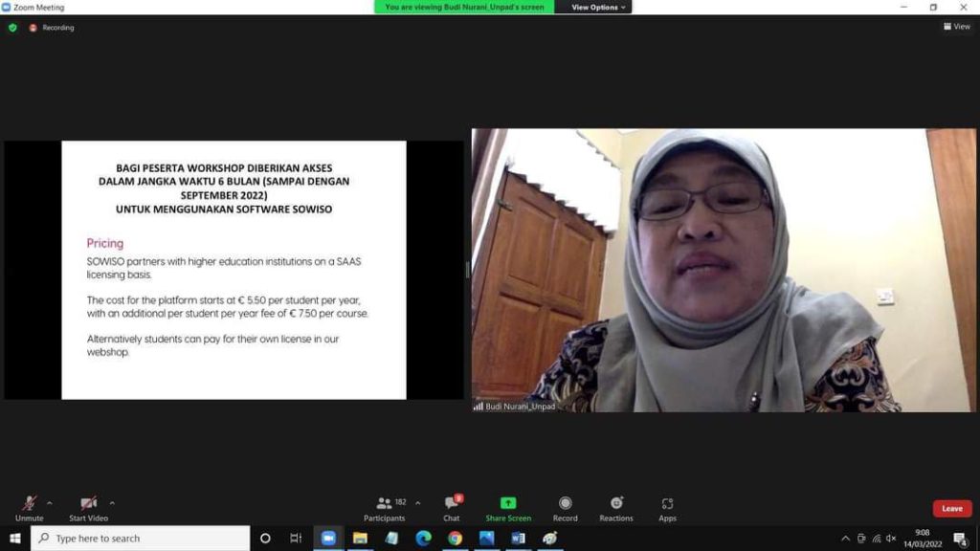Click the shared SOWISO pricing slide
The width and height of the screenshot is (980, 551).
[234, 270]
